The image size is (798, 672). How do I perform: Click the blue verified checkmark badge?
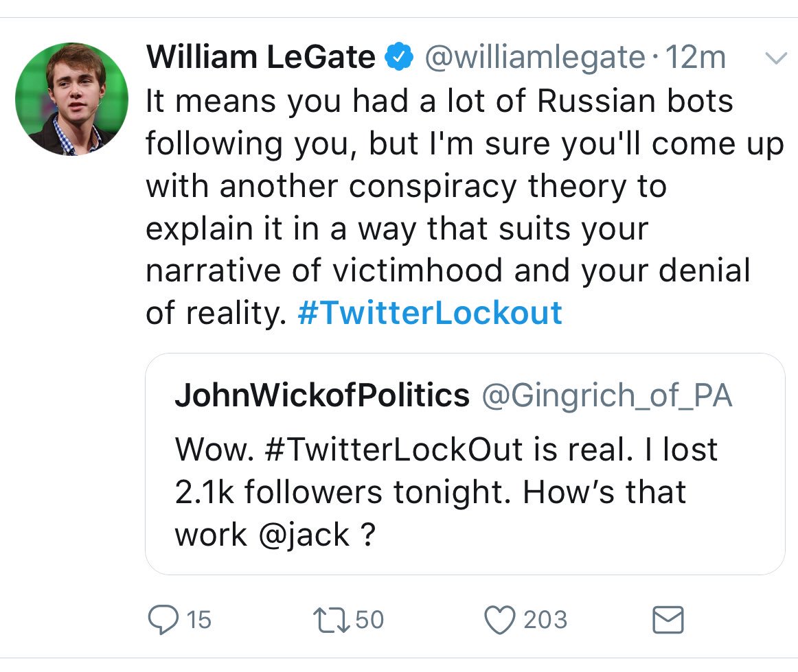point(398,58)
